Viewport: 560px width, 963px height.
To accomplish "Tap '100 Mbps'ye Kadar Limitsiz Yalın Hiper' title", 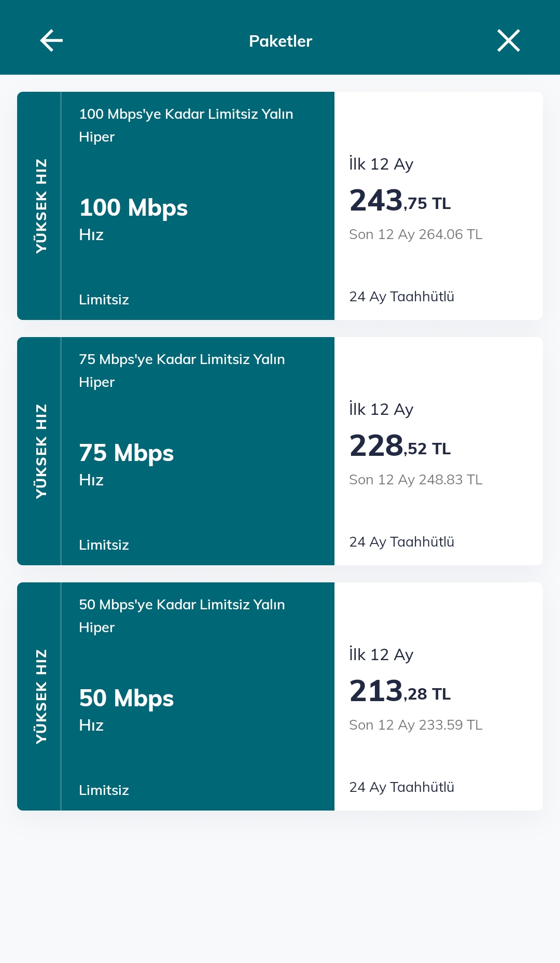I will (186, 125).
